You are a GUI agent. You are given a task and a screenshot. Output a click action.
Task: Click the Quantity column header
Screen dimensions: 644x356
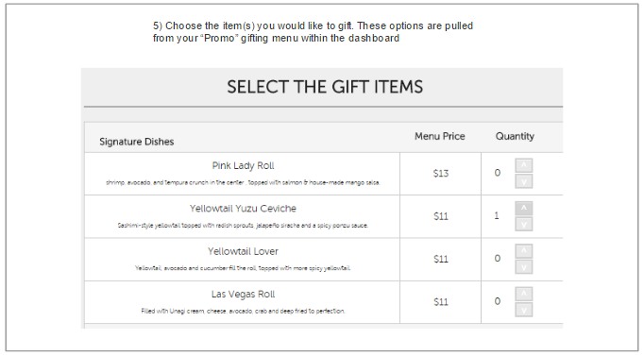coord(515,136)
